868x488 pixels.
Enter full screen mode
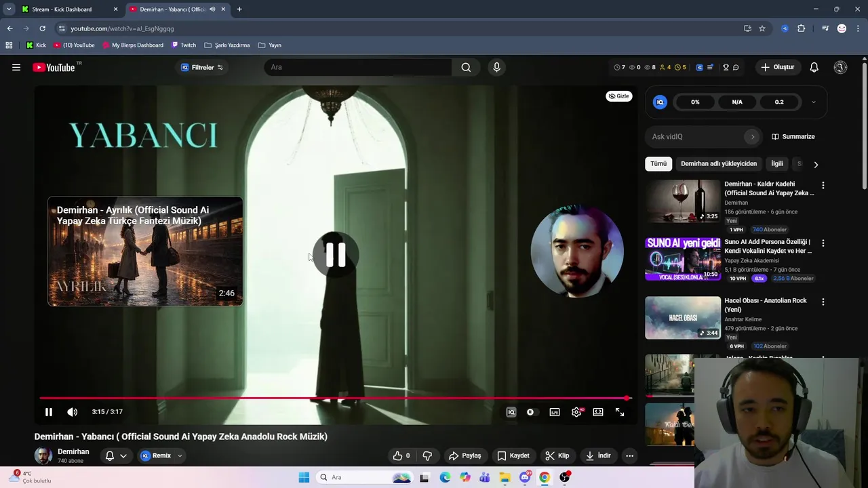[x=620, y=412]
